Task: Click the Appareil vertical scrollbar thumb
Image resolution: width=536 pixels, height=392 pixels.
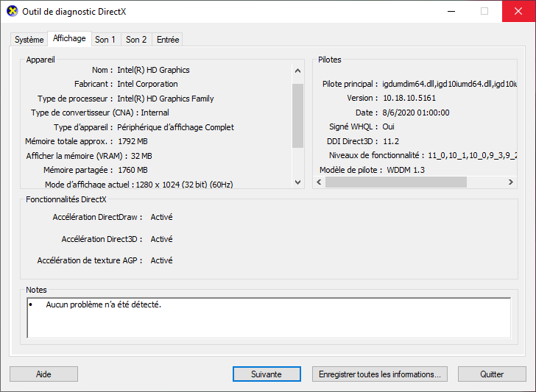Action: pos(297,115)
